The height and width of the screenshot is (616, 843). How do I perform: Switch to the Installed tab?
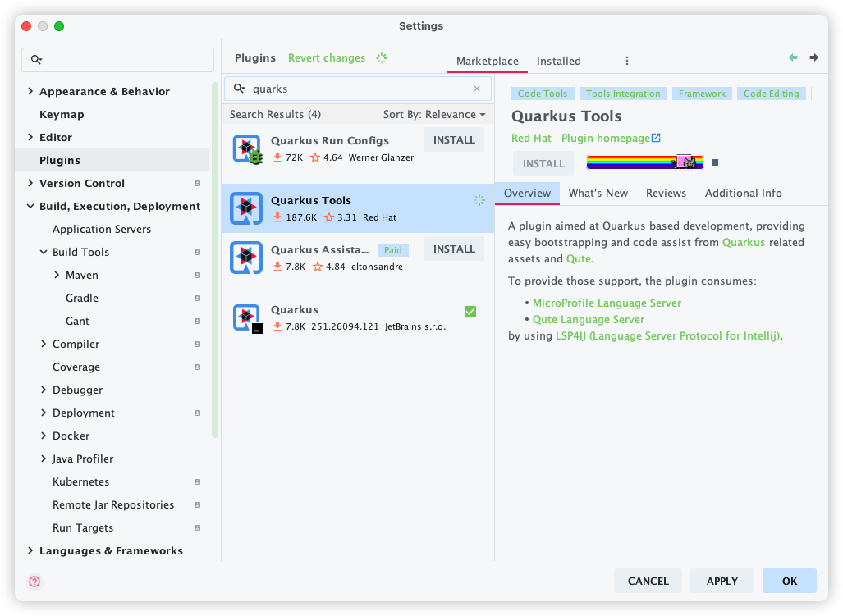click(x=559, y=62)
